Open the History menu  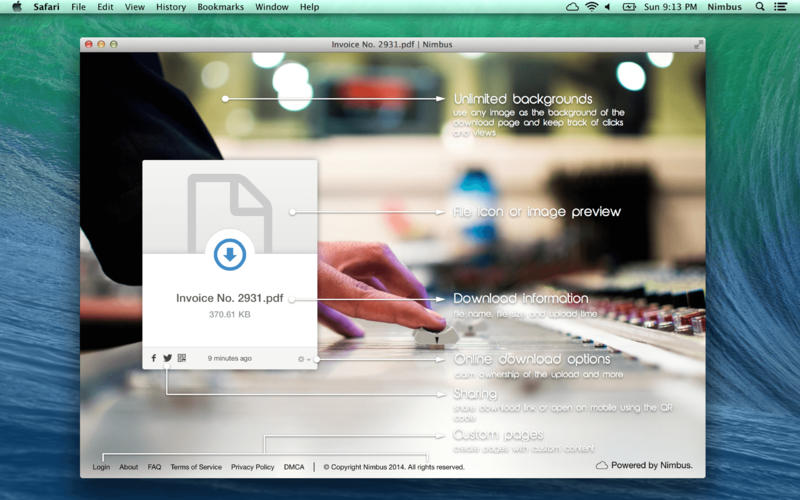pyautogui.click(x=171, y=7)
